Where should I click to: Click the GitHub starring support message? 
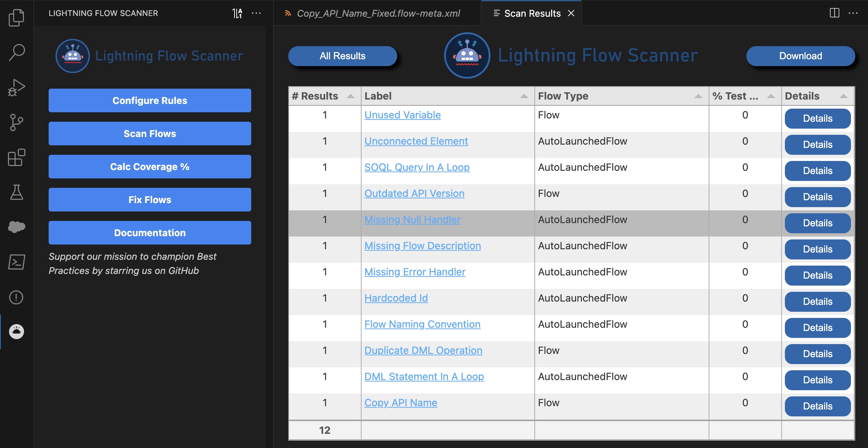coord(133,263)
